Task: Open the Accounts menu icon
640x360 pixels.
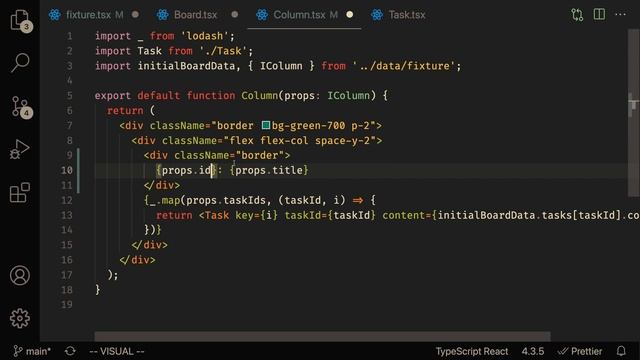Action: click(x=20, y=275)
